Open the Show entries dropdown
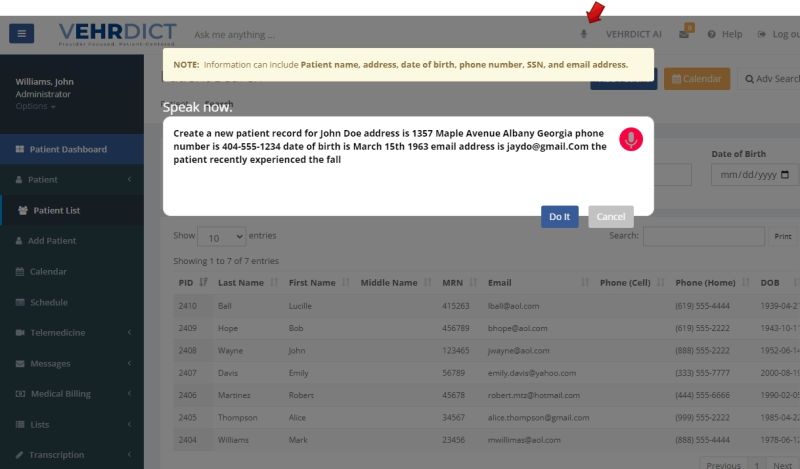The height and width of the screenshot is (469, 800). point(221,237)
